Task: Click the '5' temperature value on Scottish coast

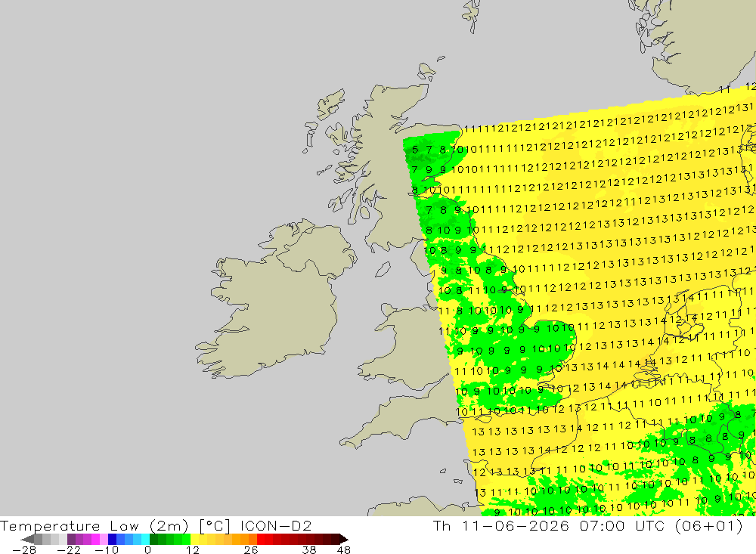Action: (415, 150)
